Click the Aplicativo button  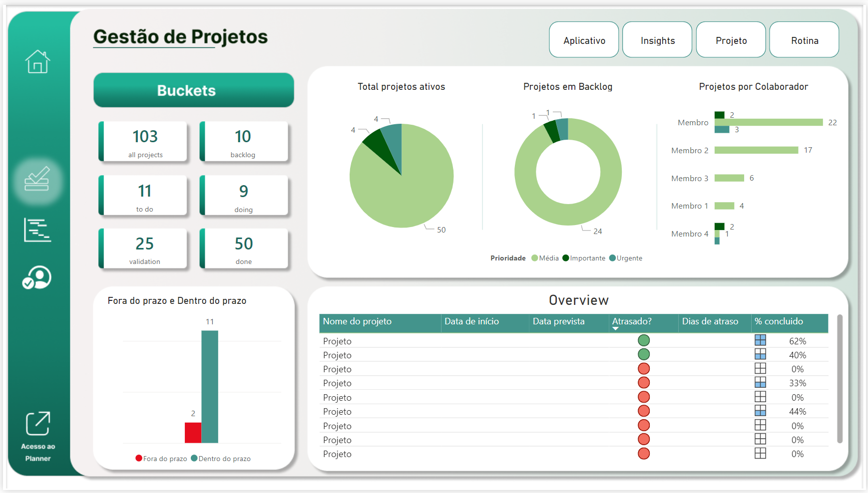[x=584, y=40]
